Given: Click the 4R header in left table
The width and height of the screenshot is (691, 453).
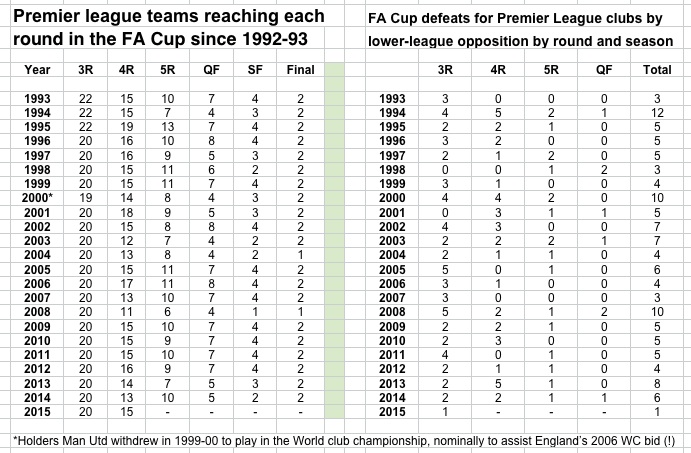Looking at the screenshot, I should pos(126,70).
